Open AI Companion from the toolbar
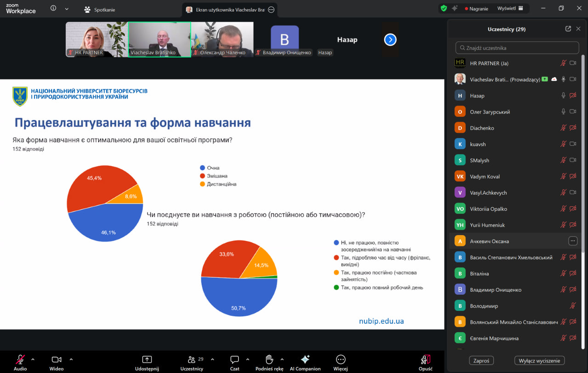 [305, 360]
